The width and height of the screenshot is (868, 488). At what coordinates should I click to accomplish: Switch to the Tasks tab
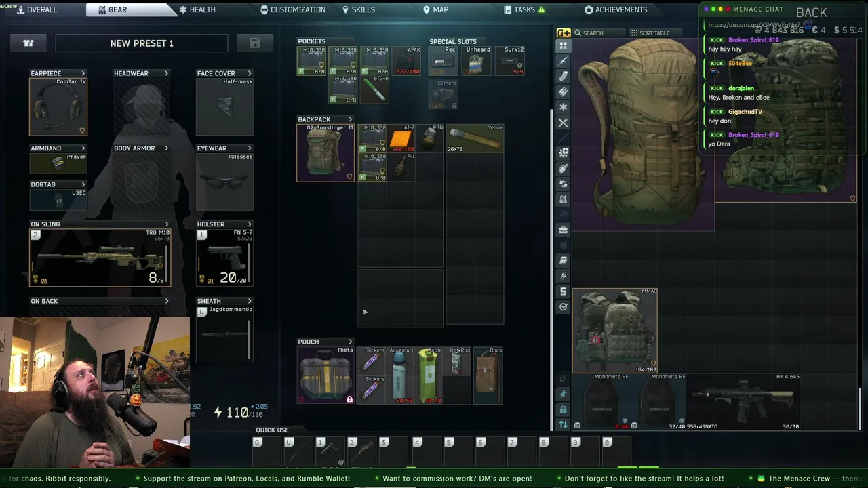pos(525,9)
